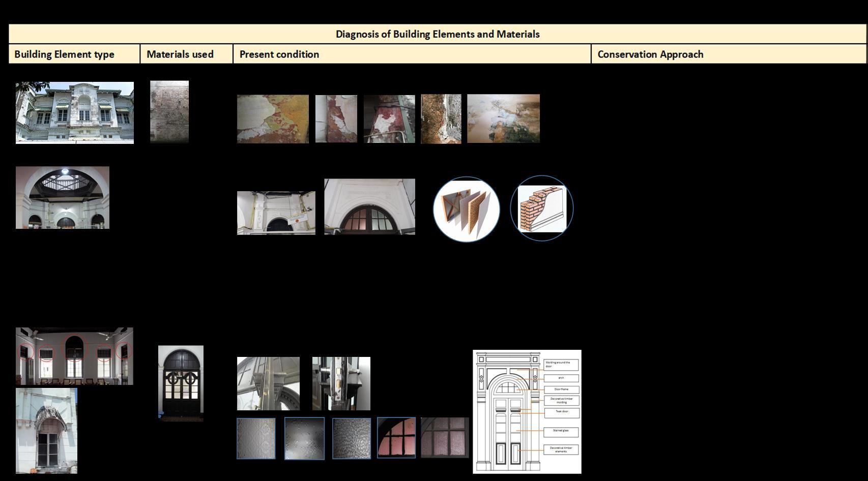Open the black arched door photo
This screenshot has width=868, height=481.
181,383
